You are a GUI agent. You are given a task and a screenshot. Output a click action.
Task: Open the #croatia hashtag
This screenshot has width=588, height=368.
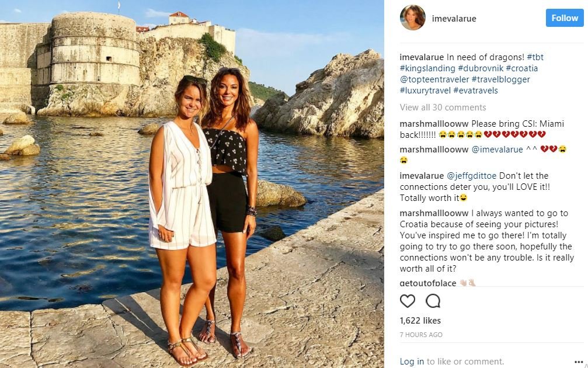pyautogui.click(x=522, y=68)
